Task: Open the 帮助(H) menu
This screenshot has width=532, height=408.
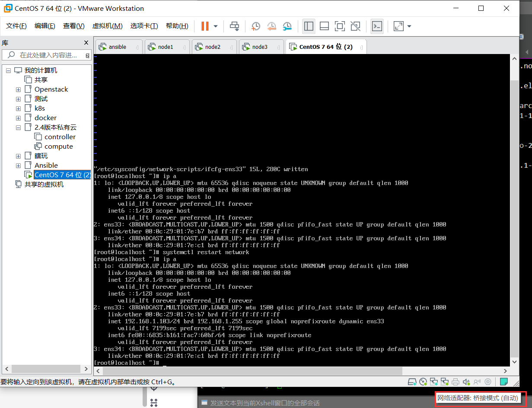Action: pos(177,26)
